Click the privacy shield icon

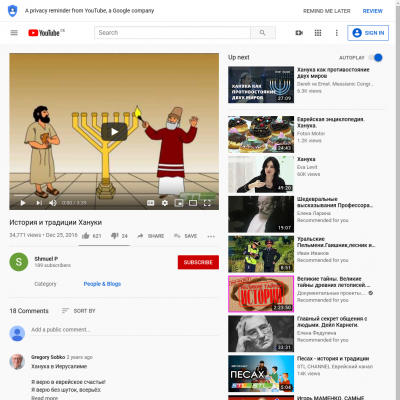(x=12, y=11)
